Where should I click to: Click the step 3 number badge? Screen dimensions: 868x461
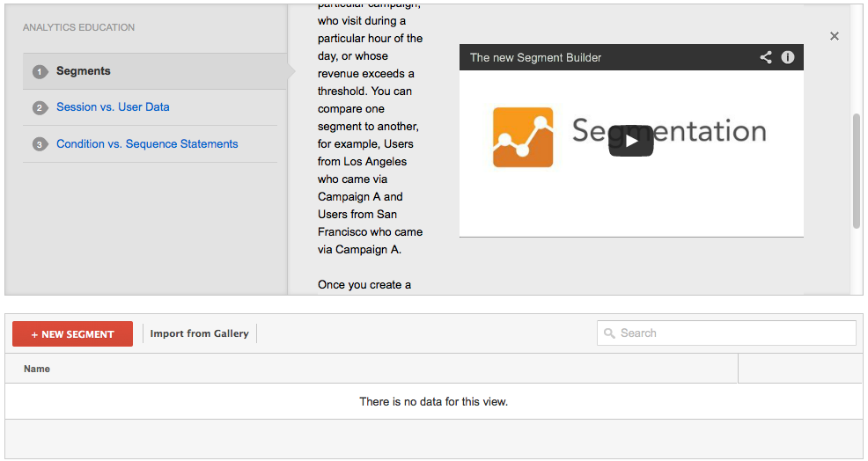40,144
